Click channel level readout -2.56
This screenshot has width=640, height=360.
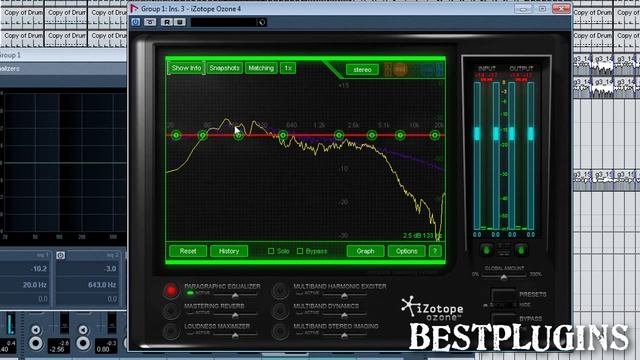click(x=58, y=350)
